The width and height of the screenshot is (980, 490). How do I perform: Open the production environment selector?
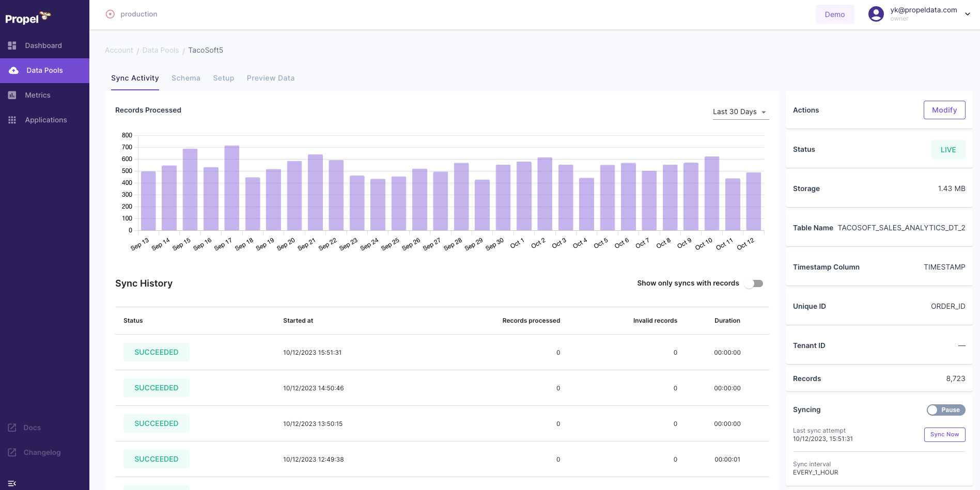coord(132,14)
